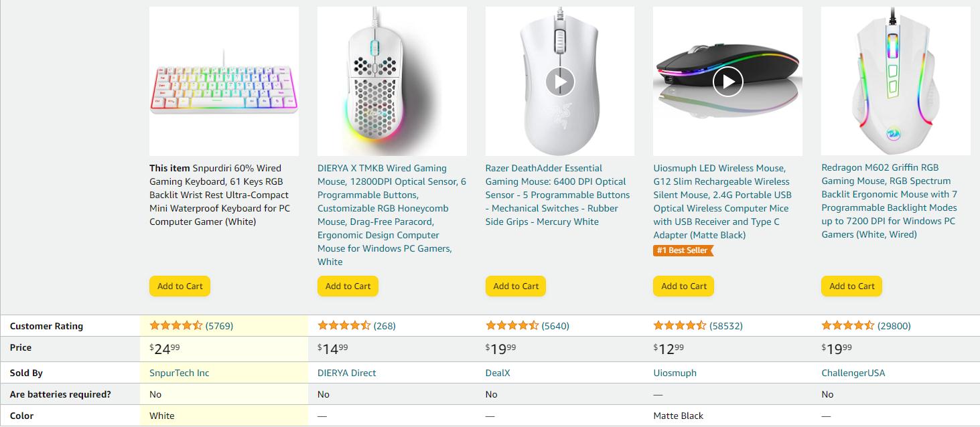
Task: Add Redragon M602 Griffin to cart
Action: tap(852, 286)
